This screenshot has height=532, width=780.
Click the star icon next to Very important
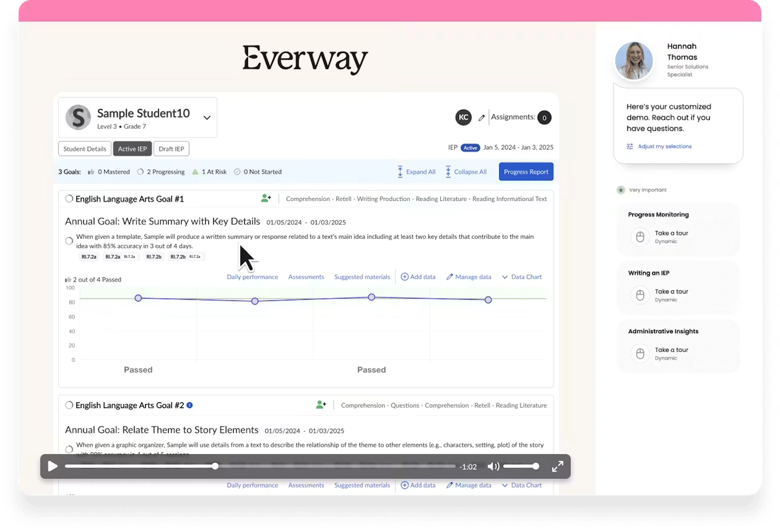pyautogui.click(x=621, y=190)
